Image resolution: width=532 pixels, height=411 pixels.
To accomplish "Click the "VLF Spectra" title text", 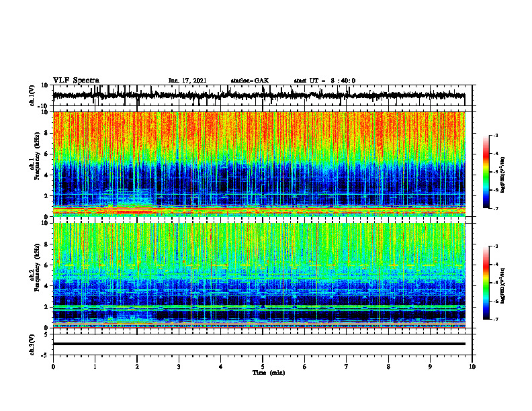I will click(76, 80).
